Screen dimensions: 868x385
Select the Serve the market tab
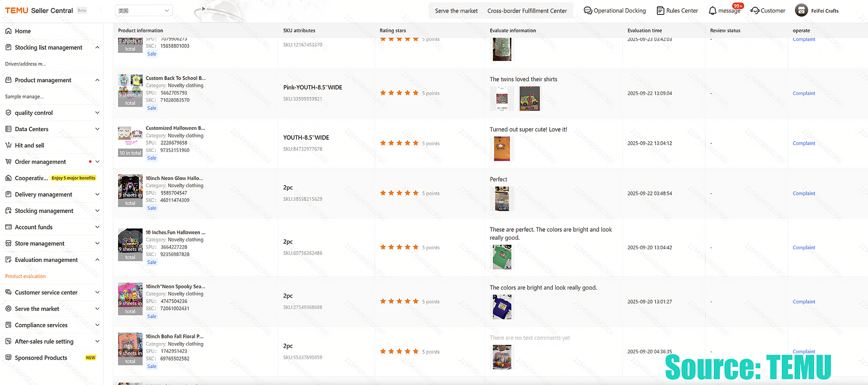click(456, 11)
